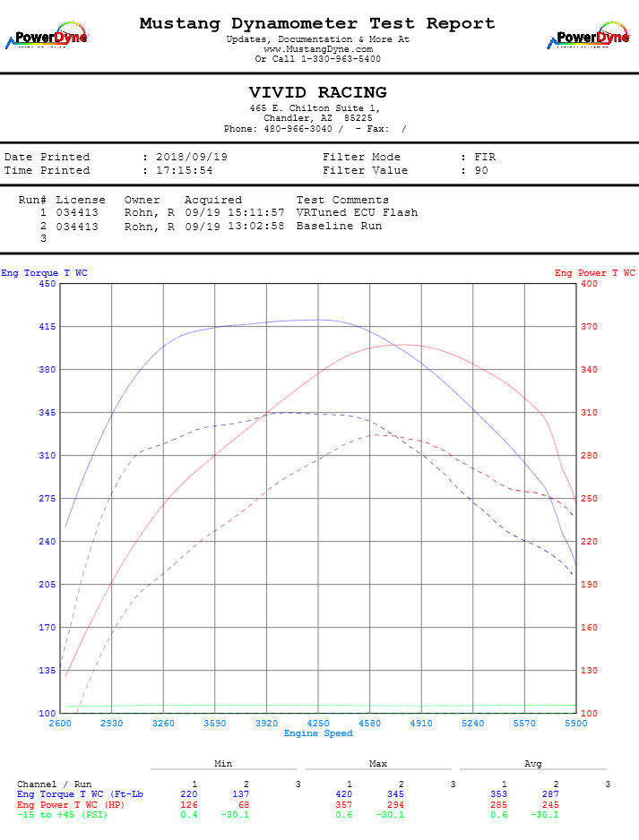Click the acquired time 09/19 13:02:58
The width and height of the screenshot is (639, 840).
235,226
